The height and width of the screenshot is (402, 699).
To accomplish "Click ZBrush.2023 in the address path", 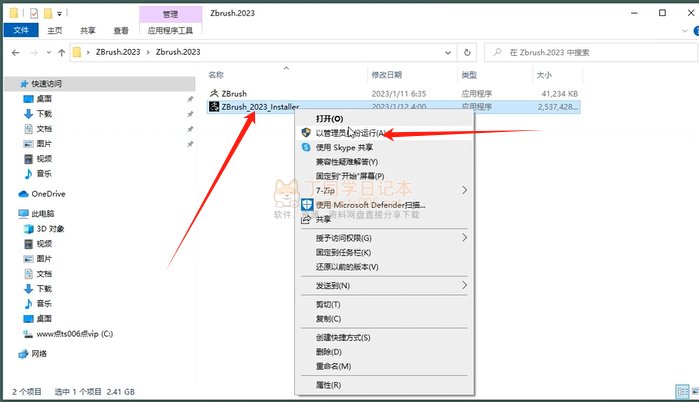I will [118, 52].
